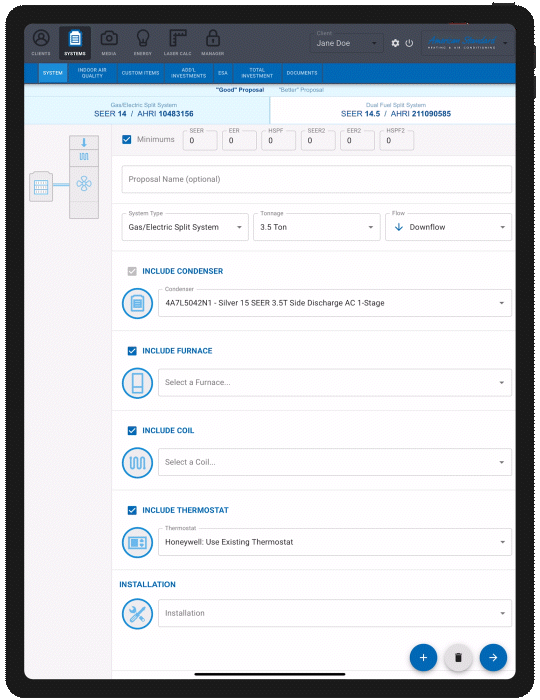Toggle the Include Furnace checkbox

(132, 351)
